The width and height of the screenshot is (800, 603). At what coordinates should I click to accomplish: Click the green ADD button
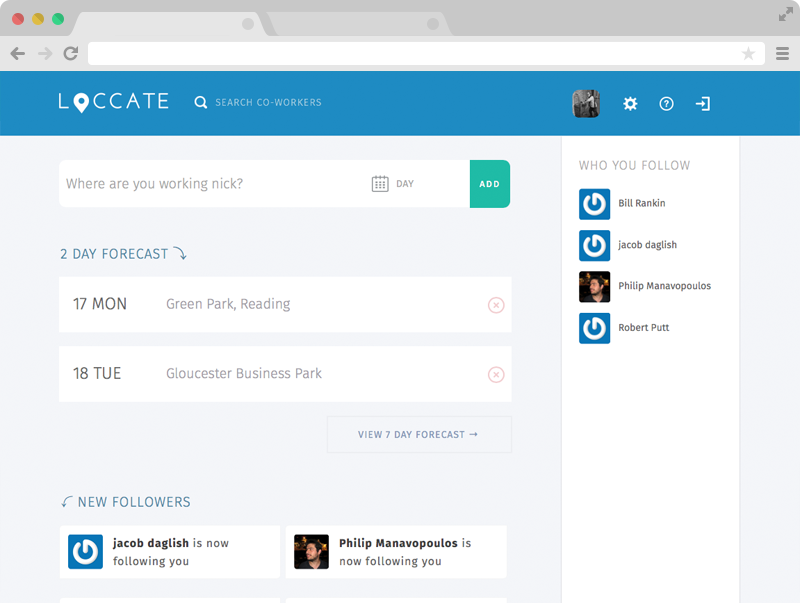pyautogui.click(x=490, y=184)
